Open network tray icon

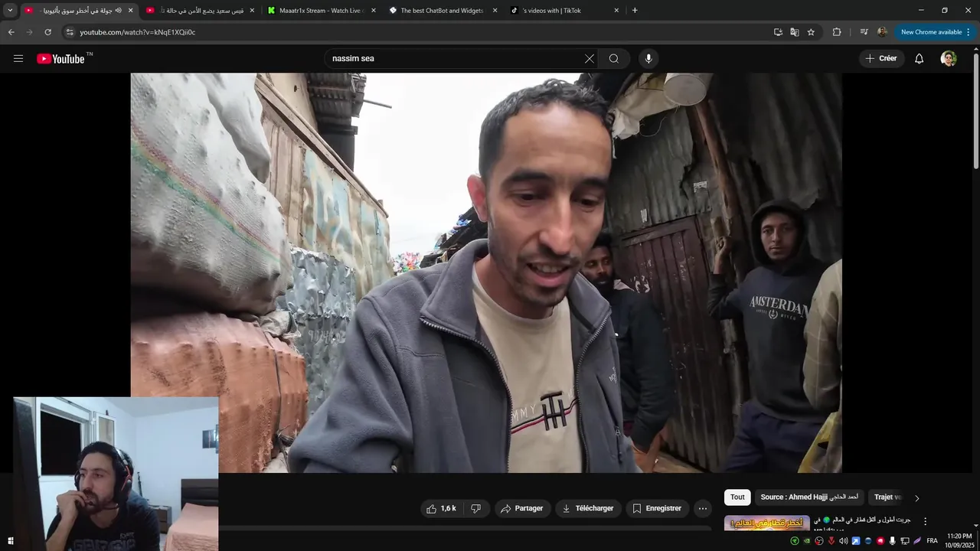[904, 541]
